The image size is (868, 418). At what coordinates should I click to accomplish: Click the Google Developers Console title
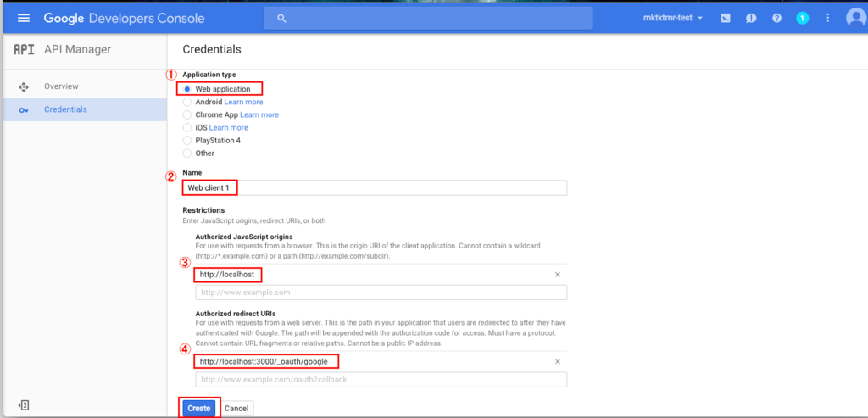click(x=124, y=19)
